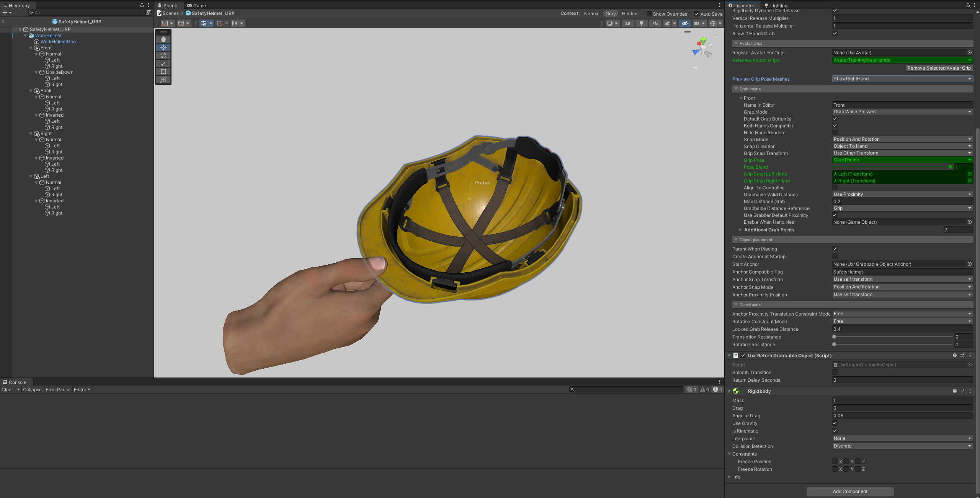Toggle the grid visibility icon
Image resolution: width=980 pixels, height=498 pixels.
204,23
